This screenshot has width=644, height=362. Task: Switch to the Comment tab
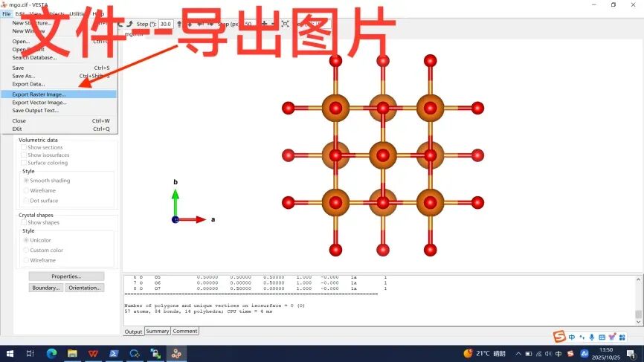point(185,331)
